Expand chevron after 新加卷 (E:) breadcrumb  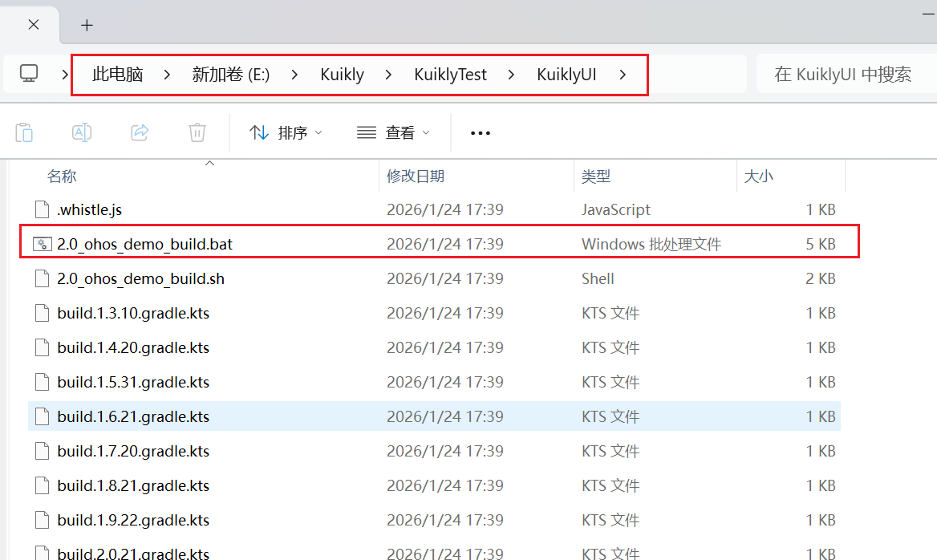coord(294,75)
